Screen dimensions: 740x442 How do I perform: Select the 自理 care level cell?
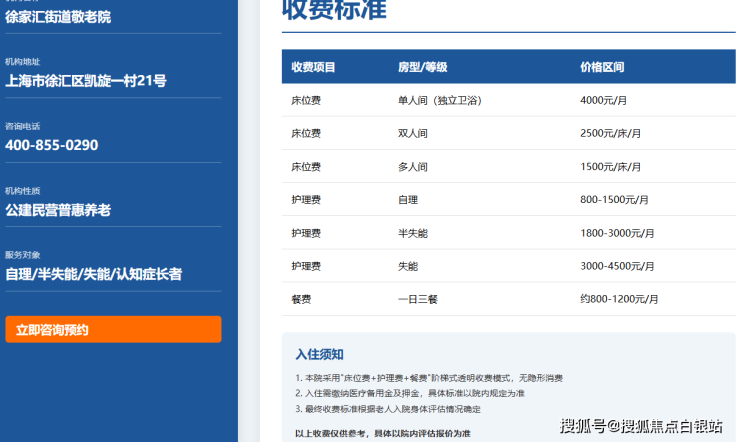[408, 200]
